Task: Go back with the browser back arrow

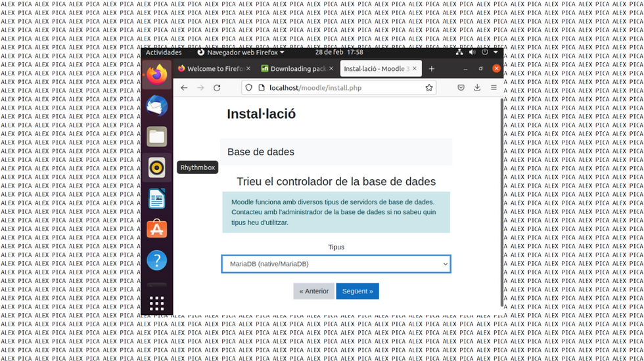Action: click(184, 88)
